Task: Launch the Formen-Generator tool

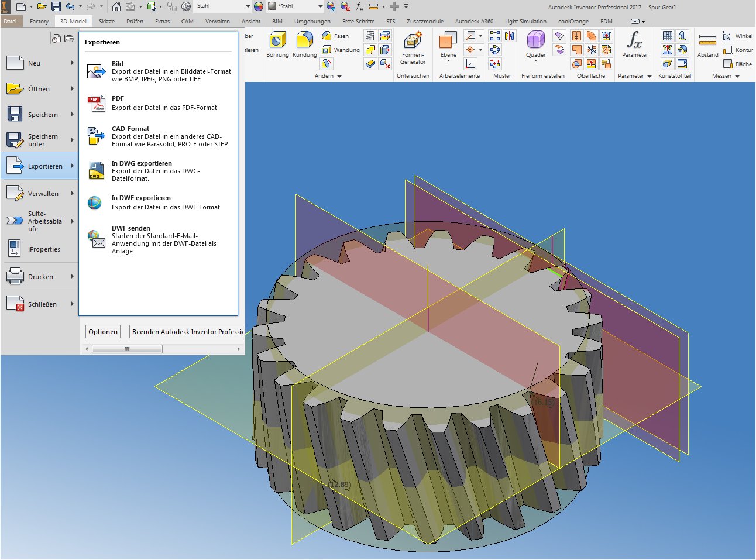Action: coord(413,47)
